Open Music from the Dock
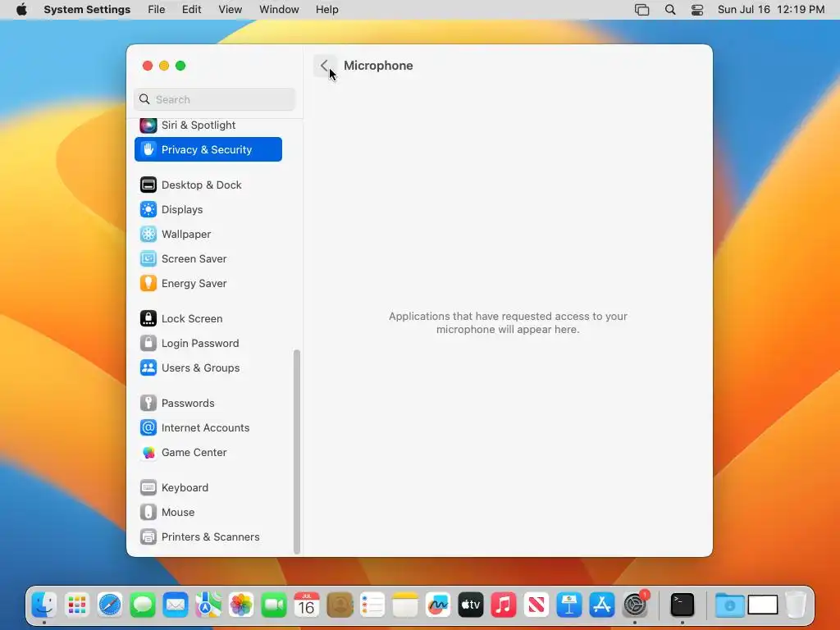The height and width of the screenshot is (630, 840). coord(504,605)
